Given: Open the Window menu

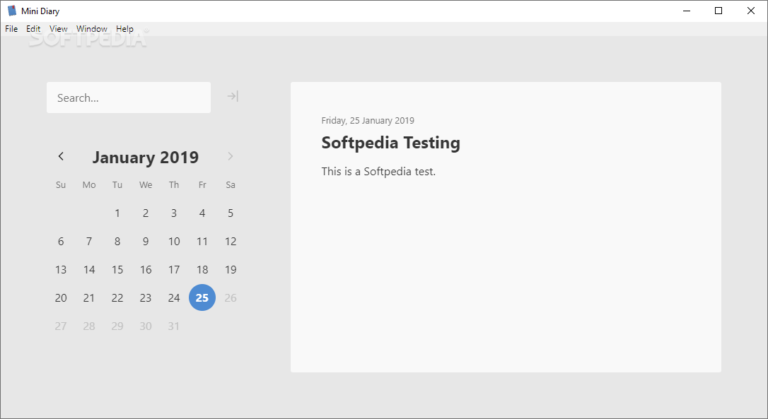Looking at the screenshot, I should [x=92, y=29].
